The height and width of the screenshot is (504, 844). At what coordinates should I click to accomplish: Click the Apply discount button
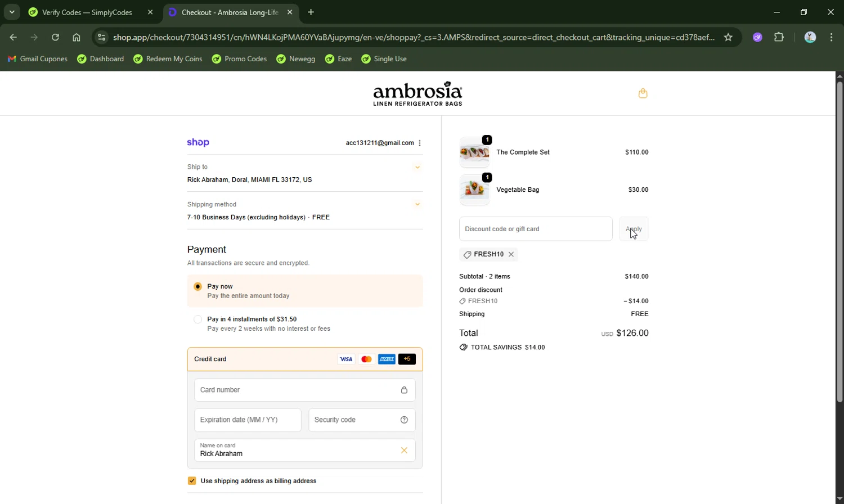pos(634,229)
